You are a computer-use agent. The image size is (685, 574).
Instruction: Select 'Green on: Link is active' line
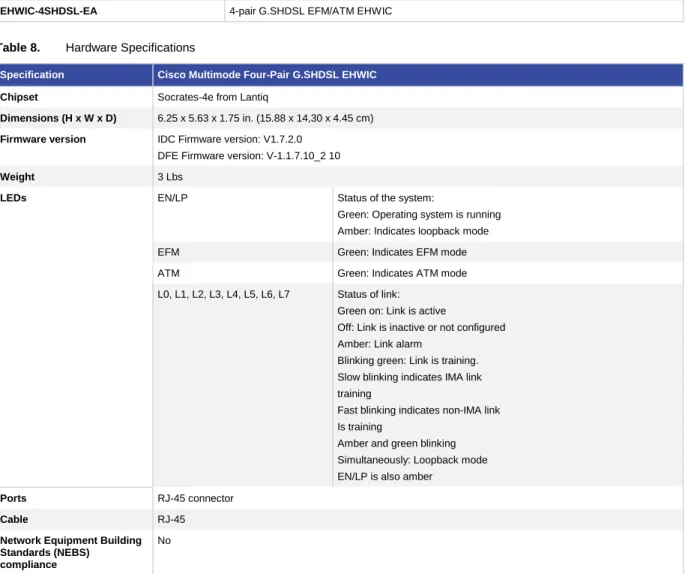point(391,311)
